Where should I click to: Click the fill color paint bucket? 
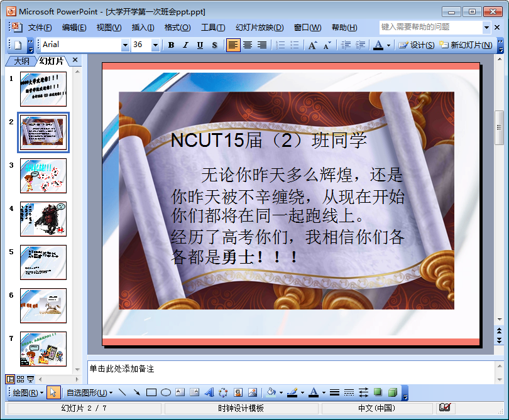click(270, 393)
